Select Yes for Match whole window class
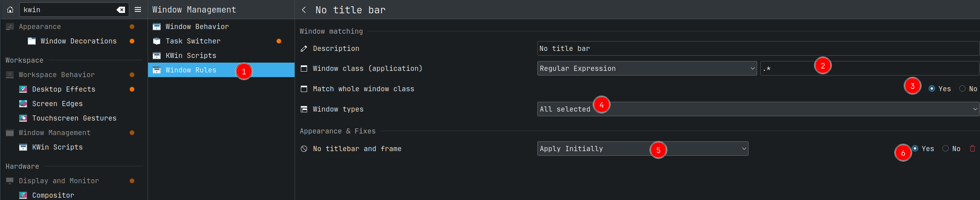The height and width of the screenshot is (200, 980). pyautogui.click(x=932, y=89)
